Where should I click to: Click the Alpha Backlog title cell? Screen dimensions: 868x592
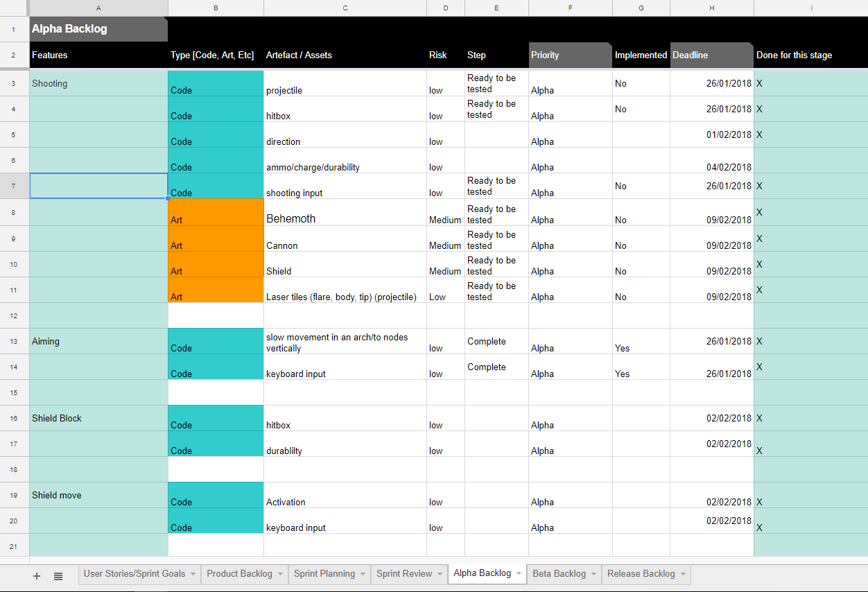point(98,29)
